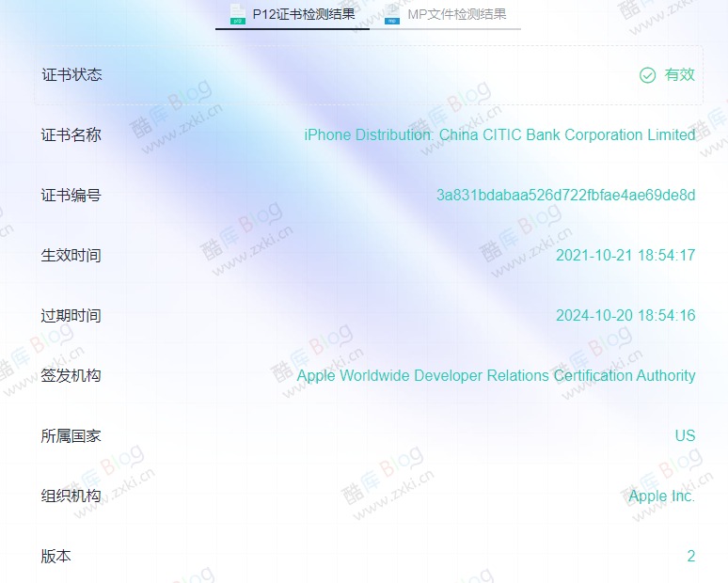Screen dimensions: 728x583
Task: Select the country value US
Action: tap(685, 436)
